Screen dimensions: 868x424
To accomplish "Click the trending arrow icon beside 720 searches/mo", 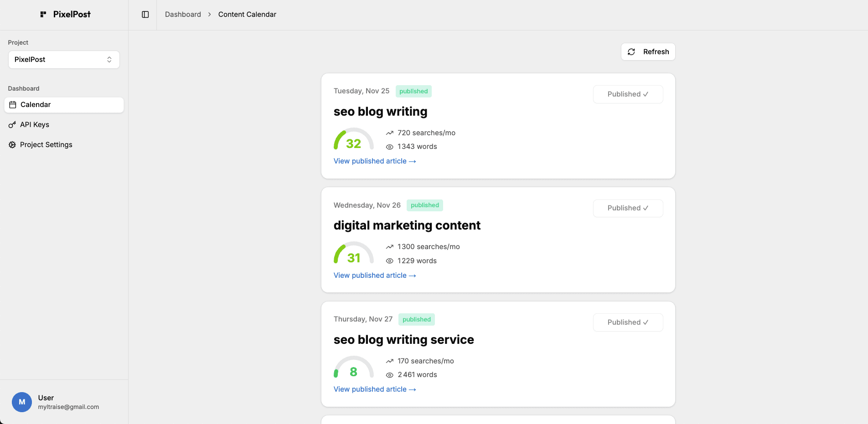I will coord(389,133).
